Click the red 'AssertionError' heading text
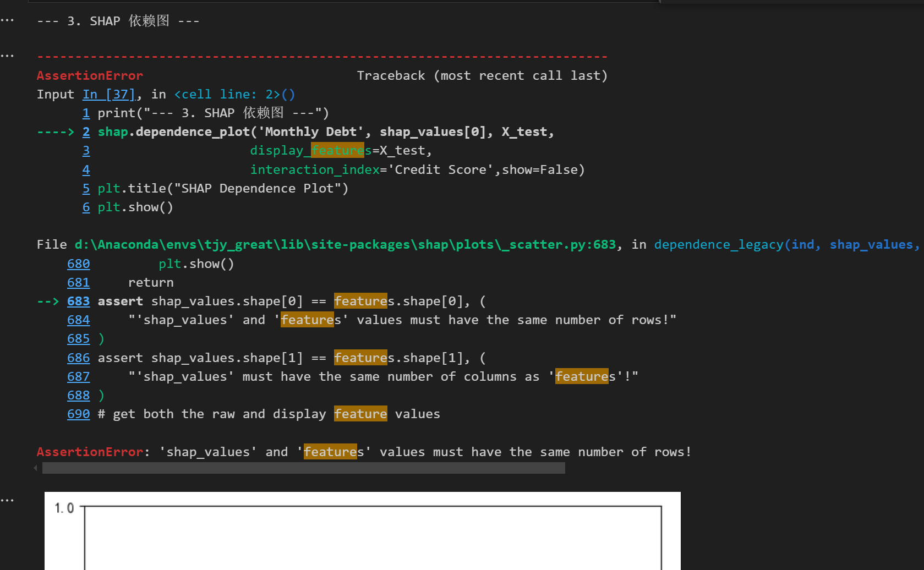The width and height of the screenshot is (924, 570). (90, 76)
